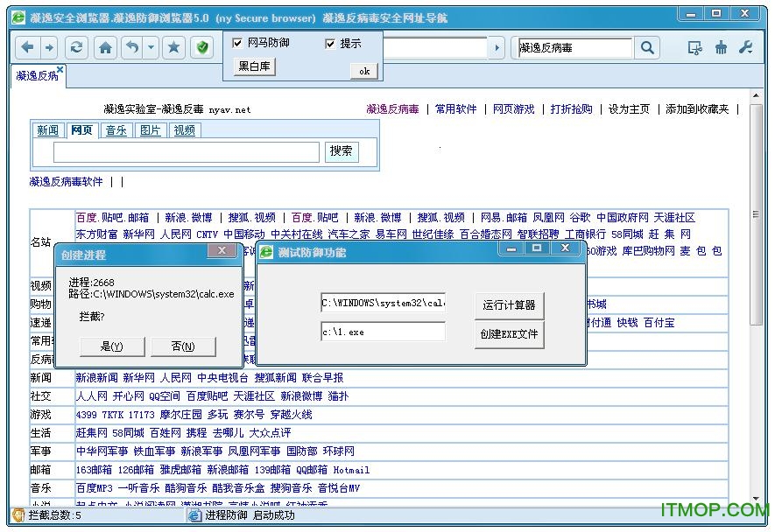Add current page with the star favorites icon
The image size is (775, 532).
174,48
